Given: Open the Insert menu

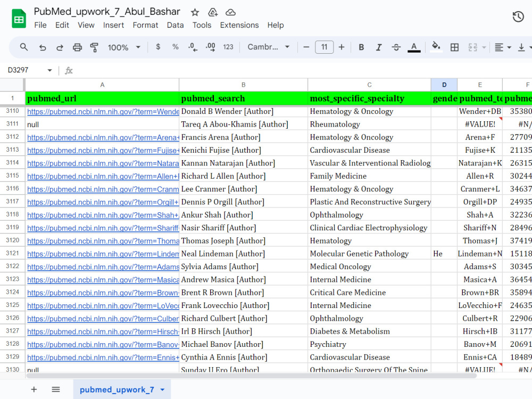Looking at the screenshot, I should (114, 25).
